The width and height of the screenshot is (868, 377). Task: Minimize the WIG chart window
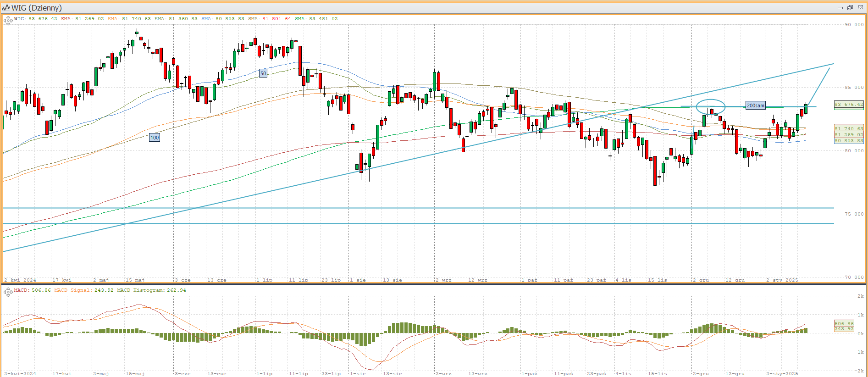840,8
